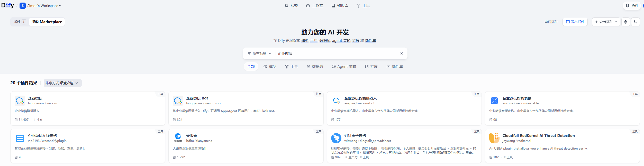Open Cloudfall RedKernel AI Threat Detection title
Image resolution: width=644 pixels, height=166 pixels.
pos(539,136)
